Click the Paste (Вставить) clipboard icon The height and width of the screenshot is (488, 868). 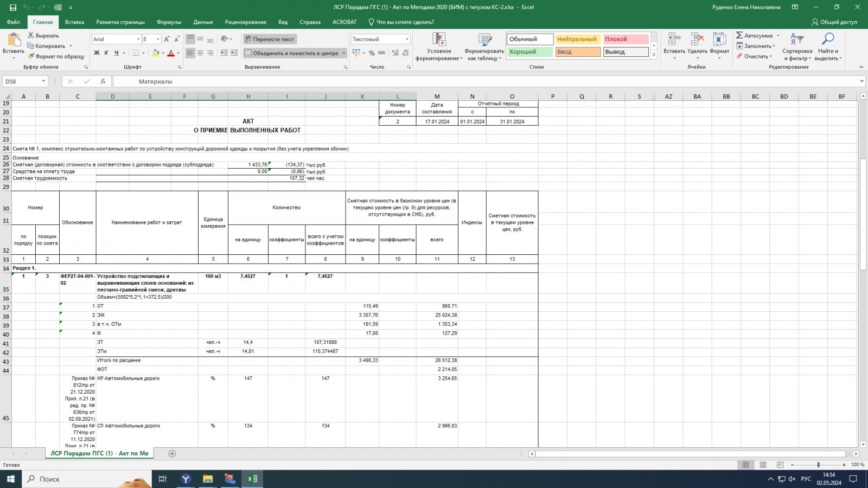[x=13, y=40]
